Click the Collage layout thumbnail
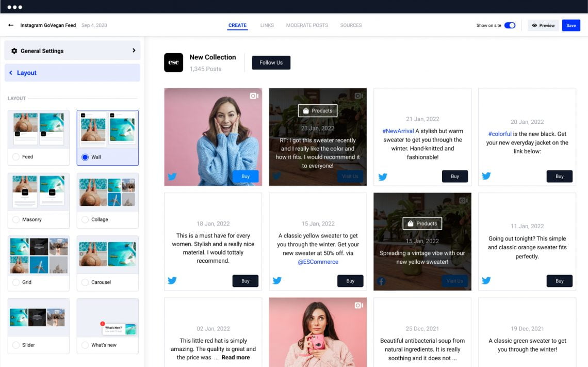This screenshot has height=367, width=588. pyautogui.click(x=108, y=192)
